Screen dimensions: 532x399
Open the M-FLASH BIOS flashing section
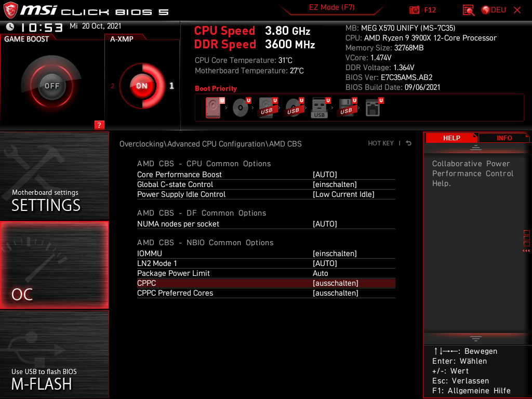[54, 354]
